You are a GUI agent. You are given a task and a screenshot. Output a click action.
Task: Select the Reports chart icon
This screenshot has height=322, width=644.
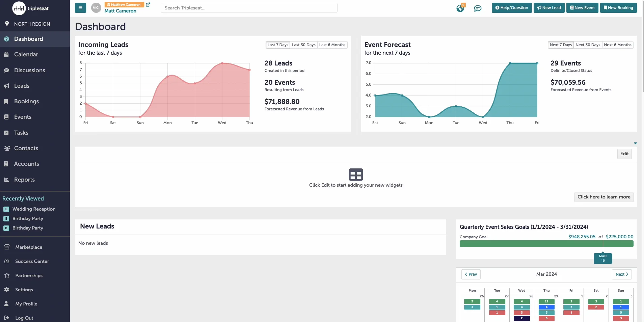[x=7, y=180]
